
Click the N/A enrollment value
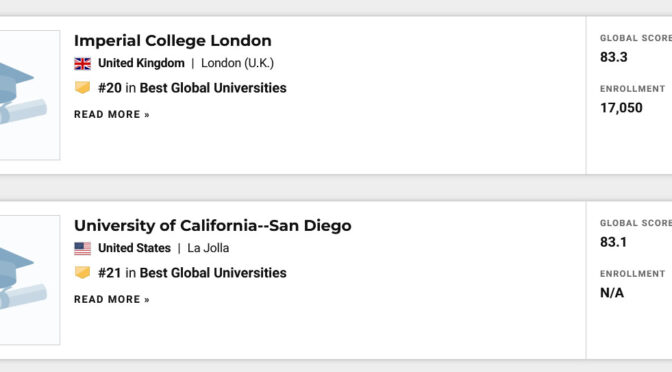612,293
